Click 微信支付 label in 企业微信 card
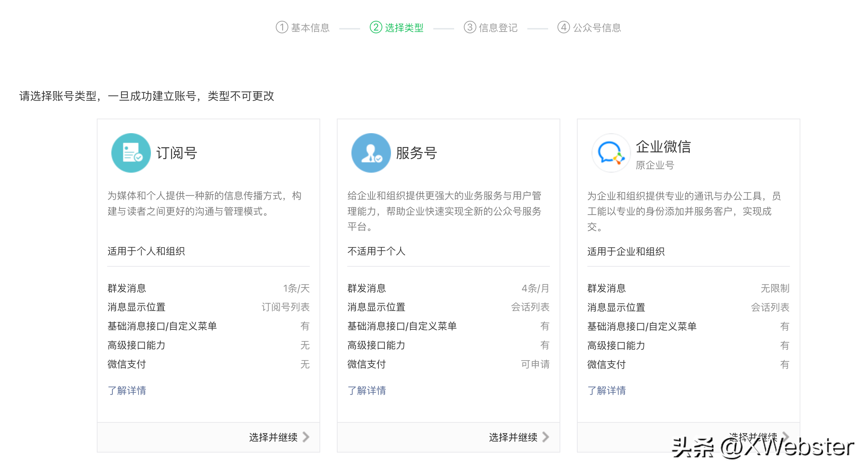This screenshot has height=473, width=868. pos(607,364)
